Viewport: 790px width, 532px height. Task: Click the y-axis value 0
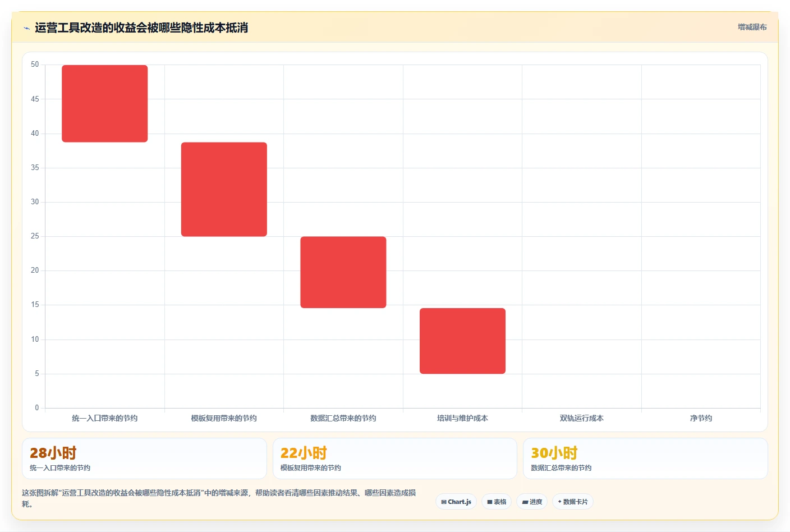pyautogui.click(x=37, y=408)
